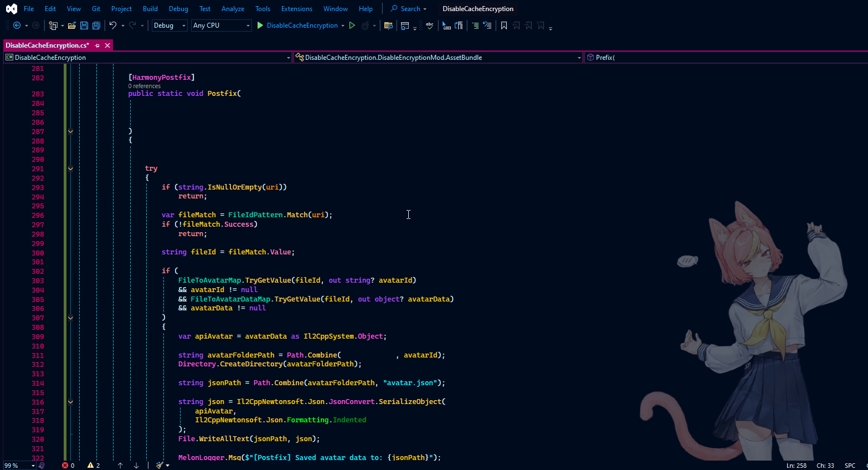Click line number 300 in the gutter

click(x=38, y=253)
